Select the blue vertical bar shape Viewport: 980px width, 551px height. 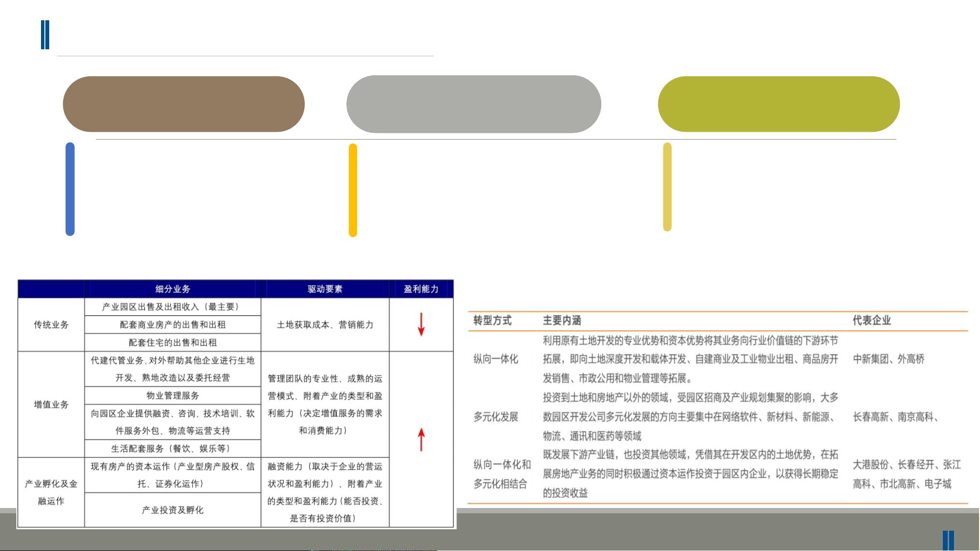(70, 189)
